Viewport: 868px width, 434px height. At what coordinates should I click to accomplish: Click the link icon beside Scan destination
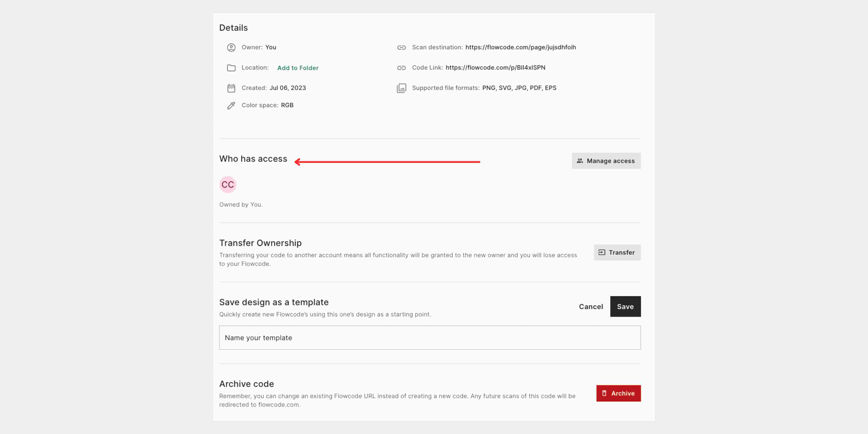[x=402, y=48]
